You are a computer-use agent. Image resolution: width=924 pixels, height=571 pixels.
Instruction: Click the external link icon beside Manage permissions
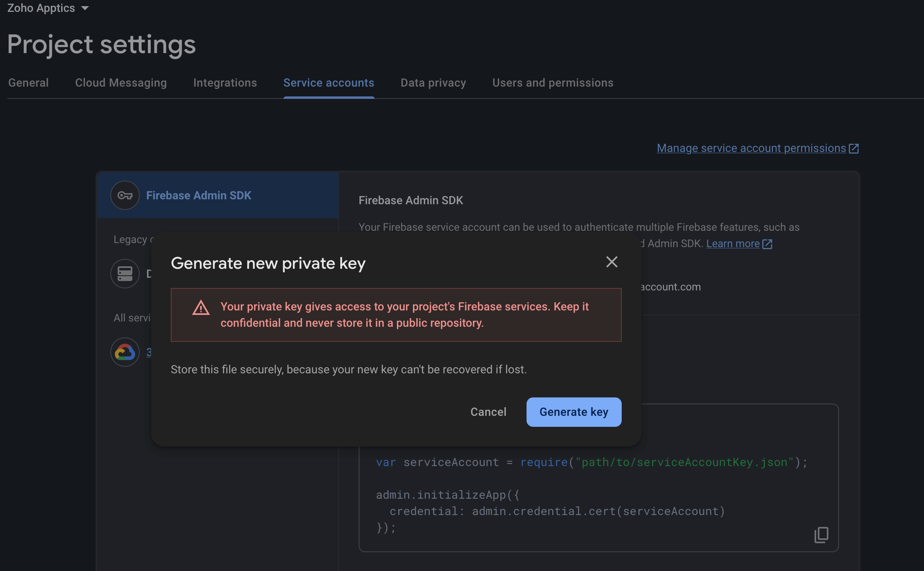pos(854,148)
